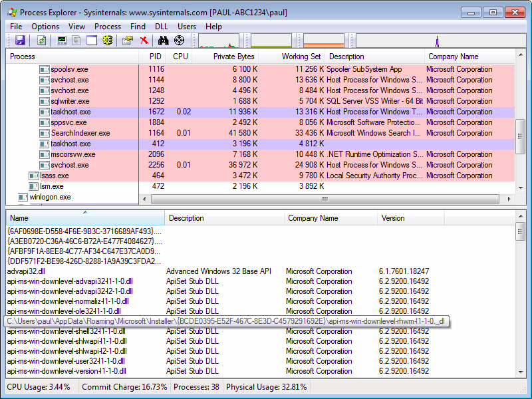Click the red X Kill Process icon
The image size is (532, 399).
(x=144, y=41)
